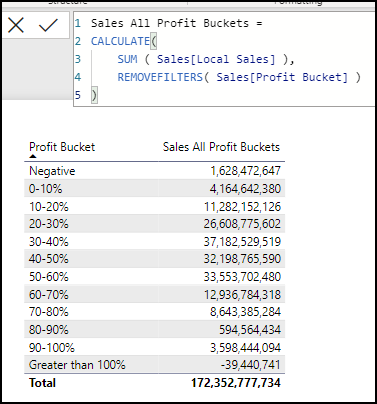Viewport: 377px width, 404px height.
Task: Click REMOVEFILTERS in formula line 4
Action: tap(160, 77)
